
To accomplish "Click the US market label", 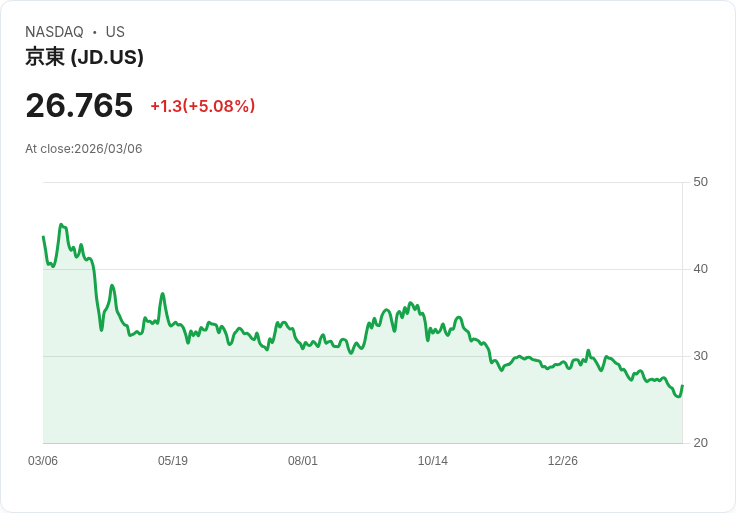I will [x=115, y=32].
